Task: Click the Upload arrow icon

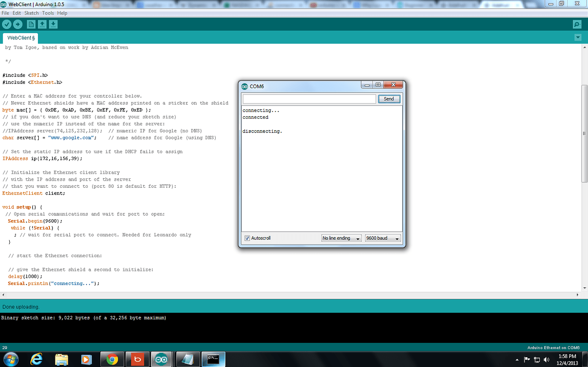Action: point(17,24)
